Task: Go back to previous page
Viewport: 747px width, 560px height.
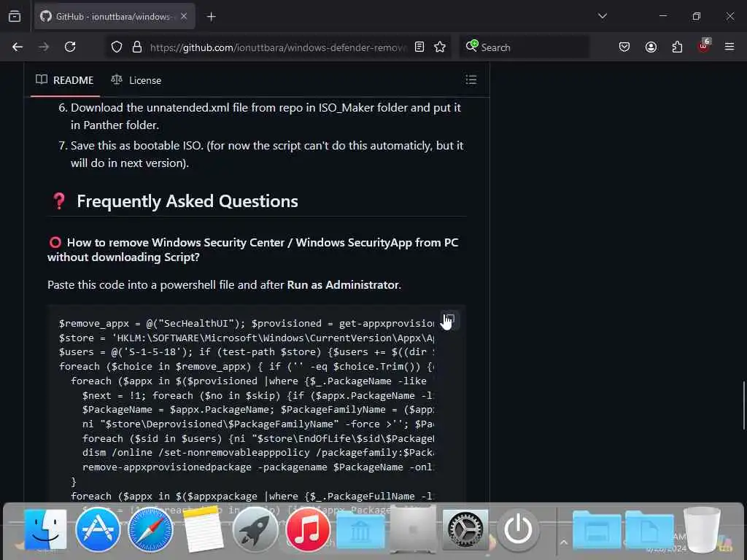Action: (x=18, y=47)
